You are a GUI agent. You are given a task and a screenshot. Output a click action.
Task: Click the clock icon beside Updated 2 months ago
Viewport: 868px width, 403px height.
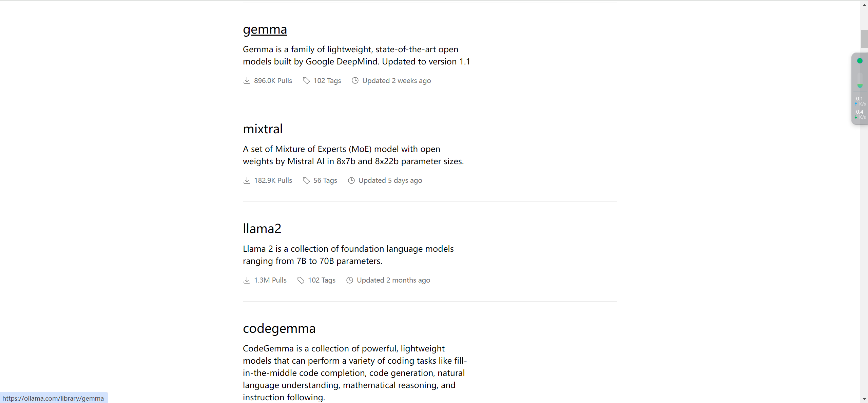pos(350,280)
